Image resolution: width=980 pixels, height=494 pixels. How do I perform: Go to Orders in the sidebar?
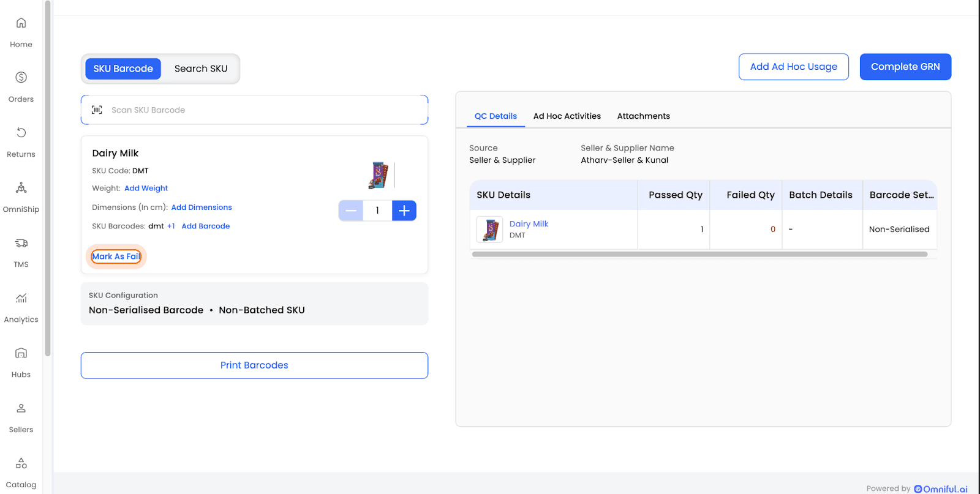tap(21, 78)
